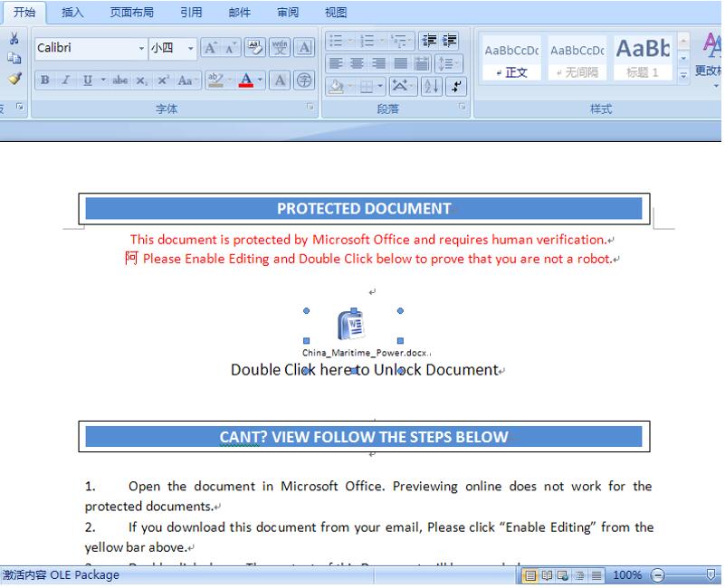
Task: Open the 开始 (Home) tab
Action: pyautogui.click(x=24, y=12)
